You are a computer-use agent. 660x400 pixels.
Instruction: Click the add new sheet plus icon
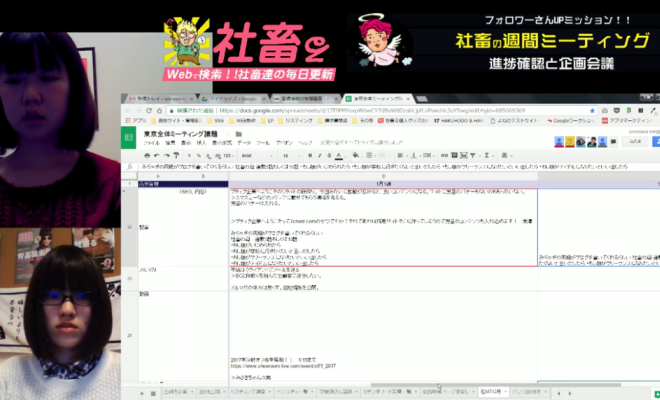[x=127, y=392]
